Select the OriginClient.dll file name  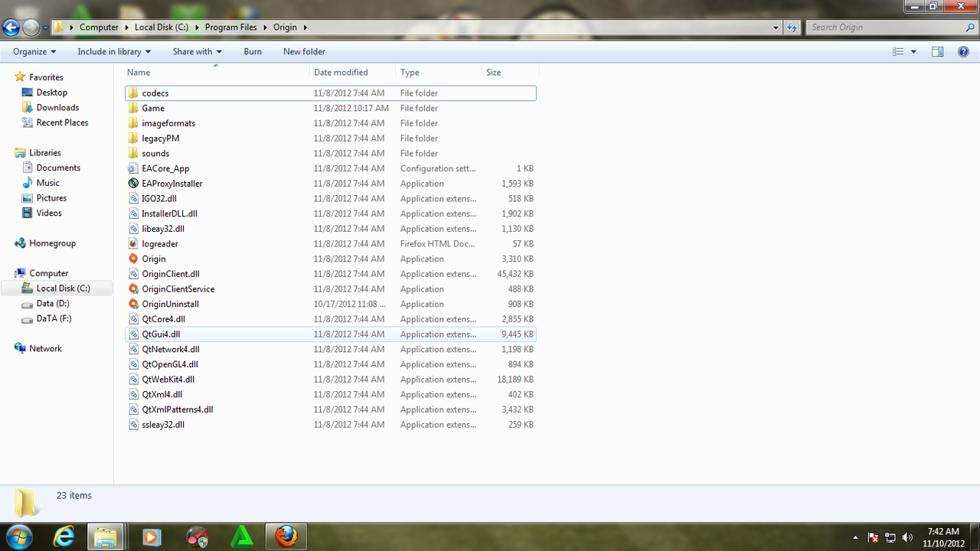(x=171, y=274)
